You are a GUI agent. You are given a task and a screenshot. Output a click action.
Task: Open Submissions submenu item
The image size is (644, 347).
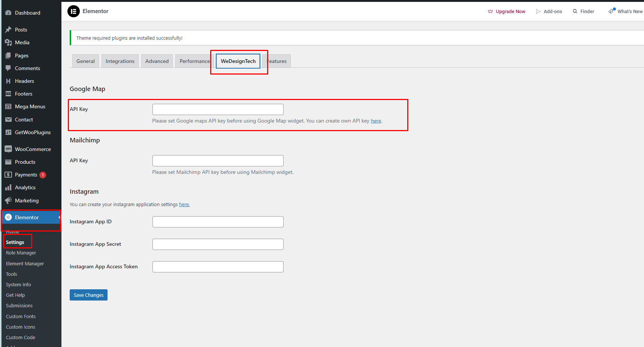click(x=19, y=305)
